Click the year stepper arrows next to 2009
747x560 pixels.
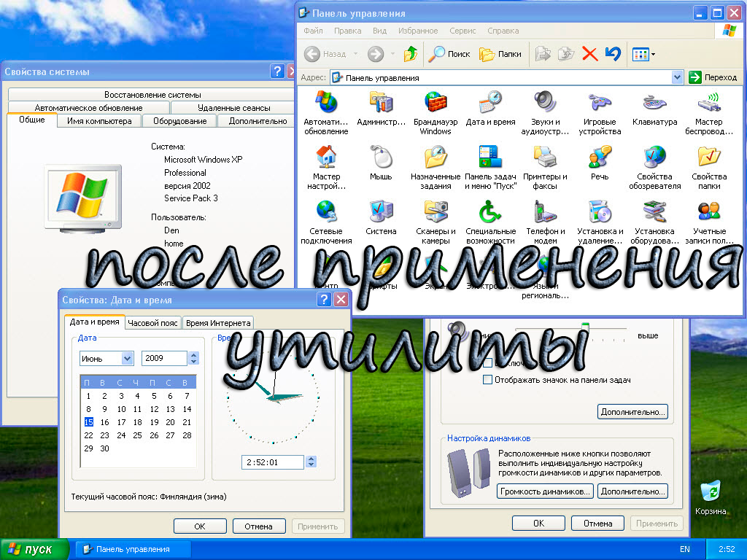pyautogui.click(x=193, y=358)
